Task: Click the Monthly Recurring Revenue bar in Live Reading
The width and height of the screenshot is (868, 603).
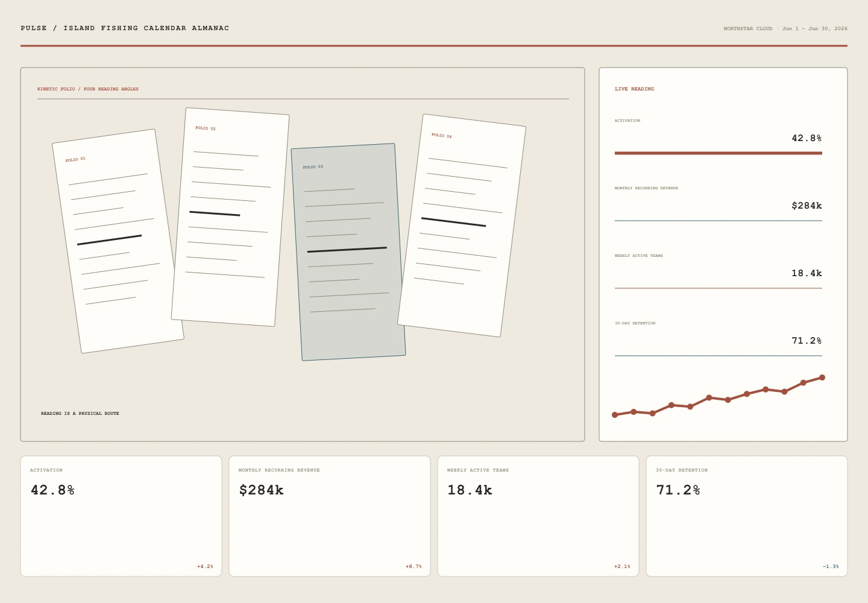Action: [x=719, y=221]
